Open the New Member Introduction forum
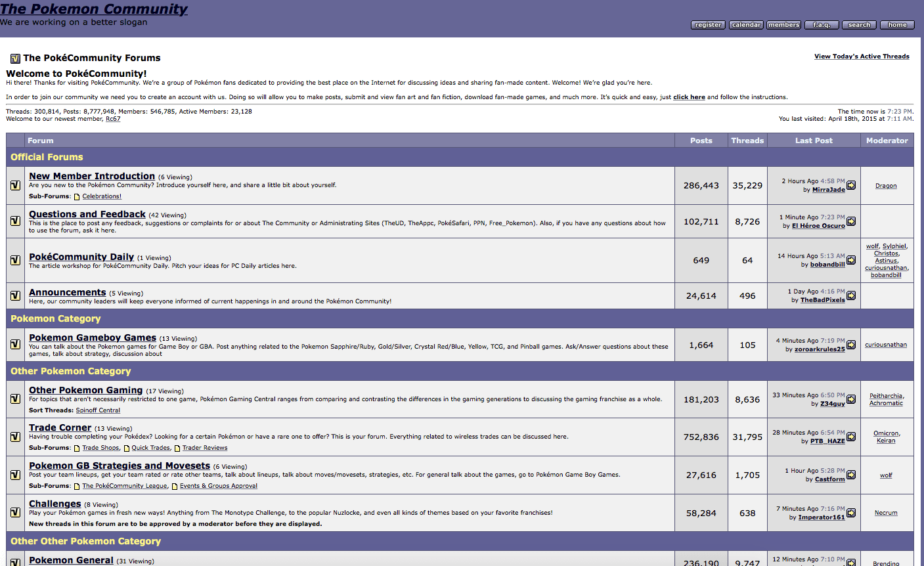The image size is (924, 566). 92,176
